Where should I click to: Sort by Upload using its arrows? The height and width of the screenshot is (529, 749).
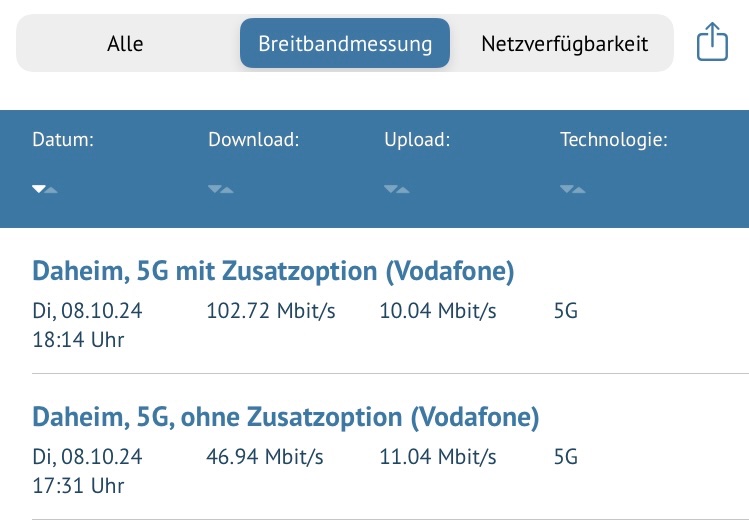(397, 189)
